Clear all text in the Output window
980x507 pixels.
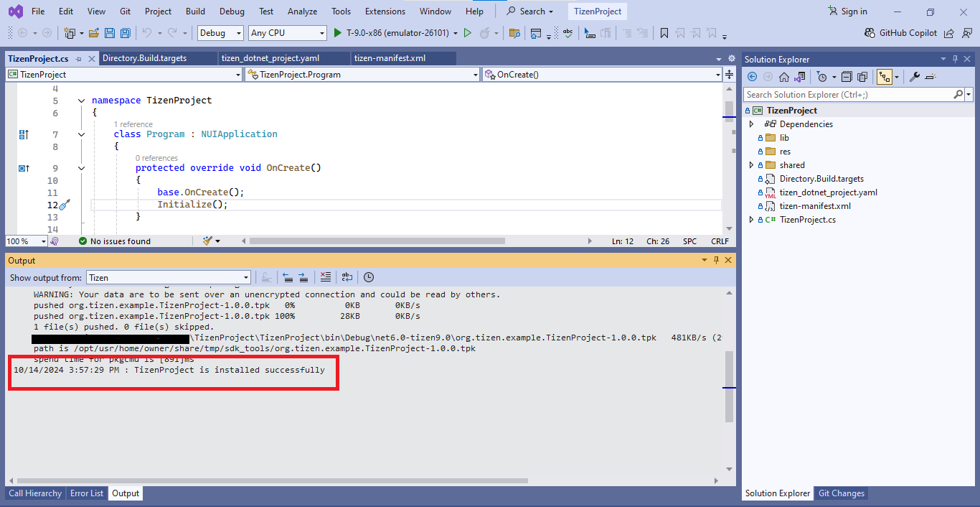(x=325, y=277)
